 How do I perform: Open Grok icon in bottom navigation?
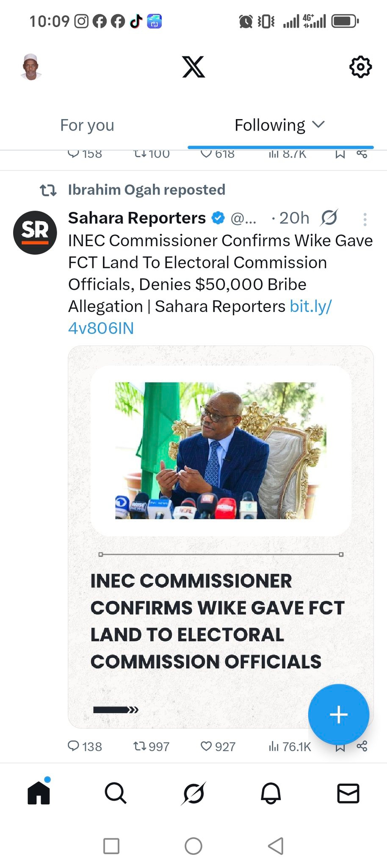(193, 793)
